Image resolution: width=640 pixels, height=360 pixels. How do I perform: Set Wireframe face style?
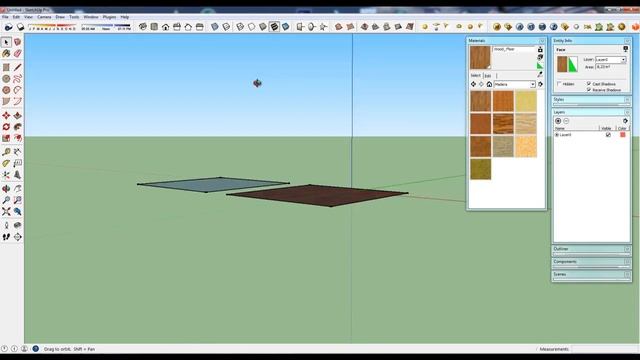click(240, 27)
